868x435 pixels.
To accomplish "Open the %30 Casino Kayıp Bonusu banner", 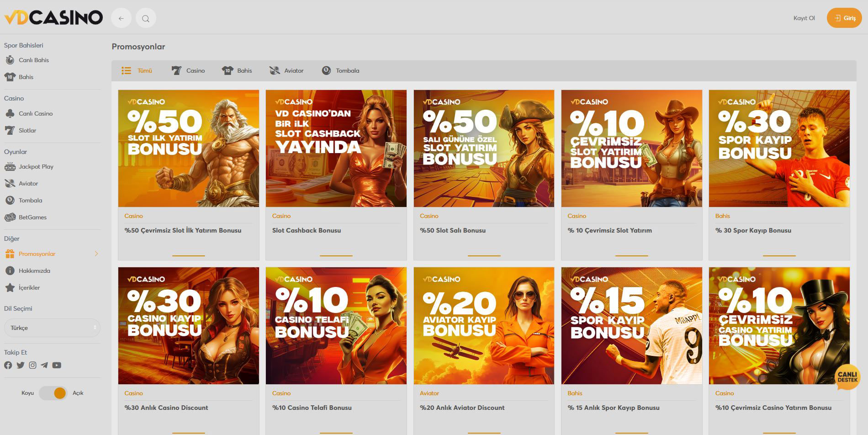I will click(x=189, y=326).
